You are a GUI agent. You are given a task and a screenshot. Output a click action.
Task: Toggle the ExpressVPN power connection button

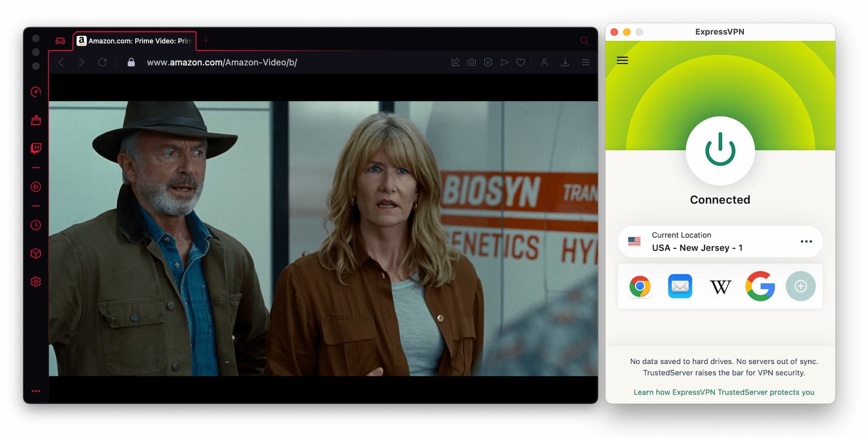[720, 150]
